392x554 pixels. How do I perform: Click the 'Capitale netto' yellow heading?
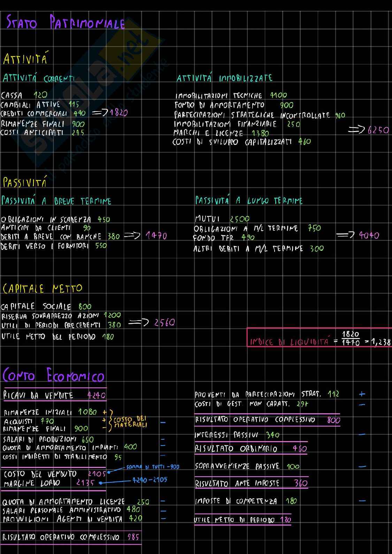coord(42,288)
